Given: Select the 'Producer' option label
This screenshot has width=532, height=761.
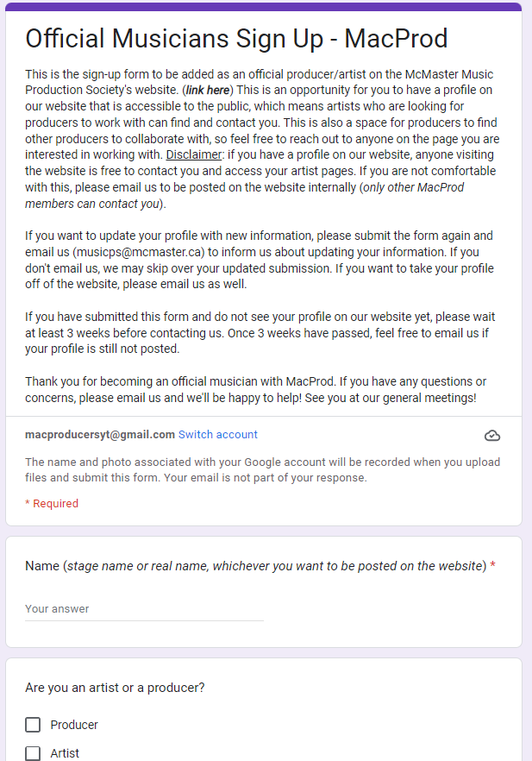Looking at the screenshot, I should tap(74, 725).
